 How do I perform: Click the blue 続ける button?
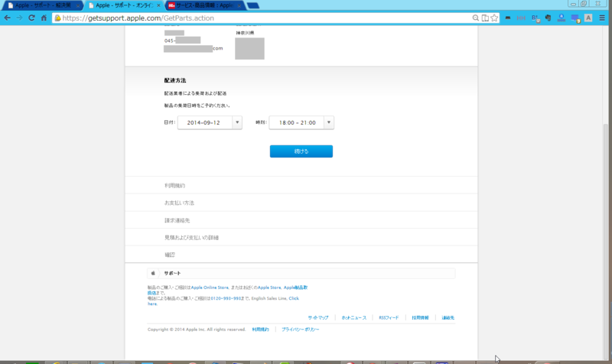301,151
